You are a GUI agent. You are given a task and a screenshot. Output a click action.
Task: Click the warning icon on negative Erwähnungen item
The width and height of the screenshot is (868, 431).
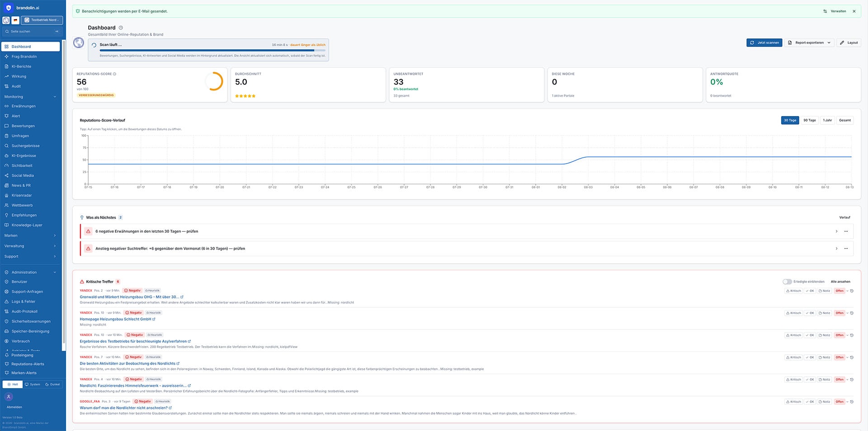(x=88, y=231)
